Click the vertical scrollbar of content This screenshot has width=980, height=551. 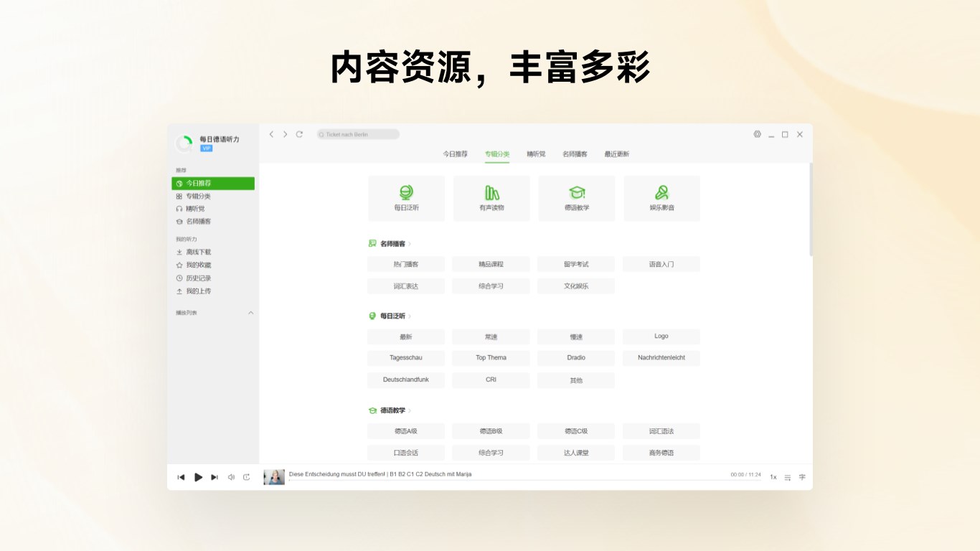pyautogui.click(x=811, y=209)
